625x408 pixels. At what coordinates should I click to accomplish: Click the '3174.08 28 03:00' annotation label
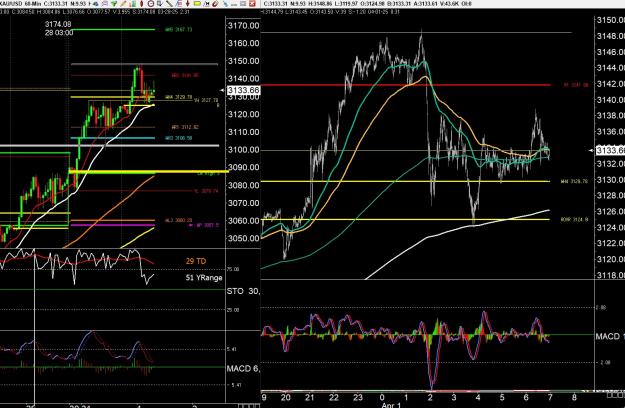(x=59, y=28)
